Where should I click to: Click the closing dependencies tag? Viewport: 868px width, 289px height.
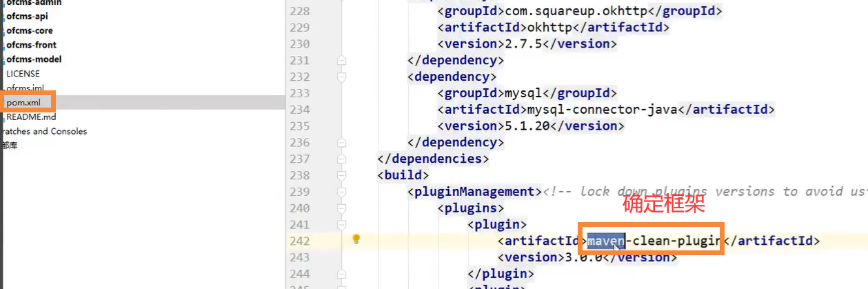(433, 159)
